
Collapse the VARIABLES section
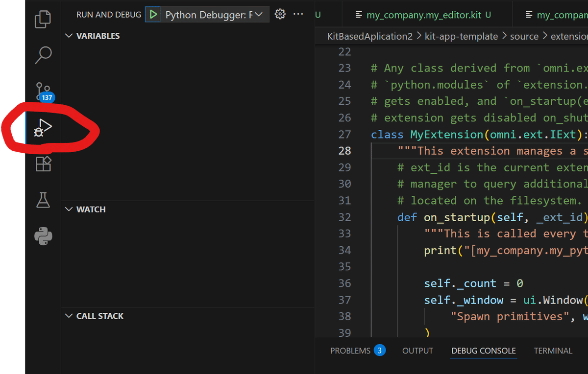point(69,36)
